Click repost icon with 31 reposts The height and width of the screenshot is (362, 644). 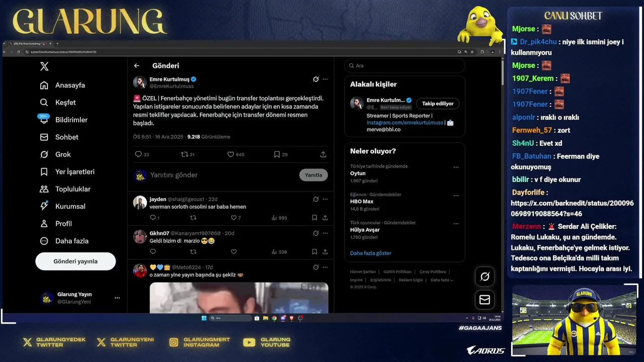tap(184, 154)
